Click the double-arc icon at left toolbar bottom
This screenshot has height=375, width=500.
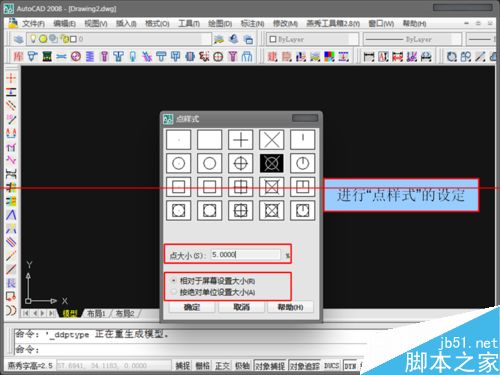pos(11,310)
